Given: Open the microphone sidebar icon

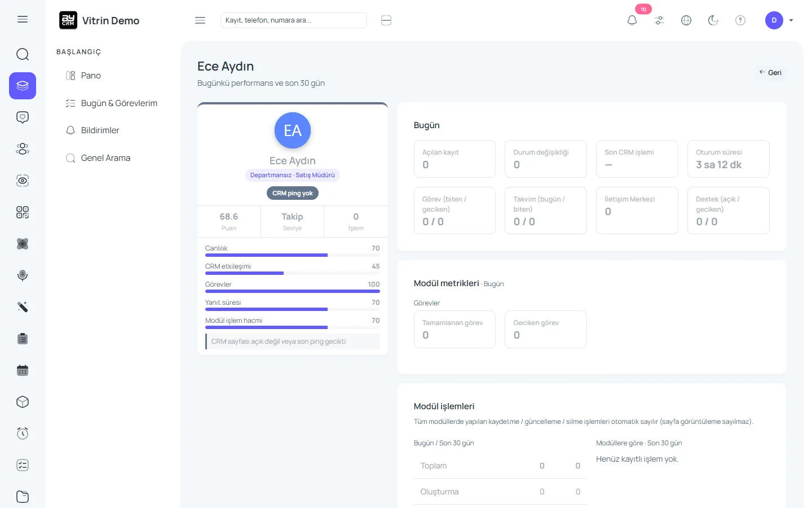Looking at the screenshot, I should pos(23,275).
